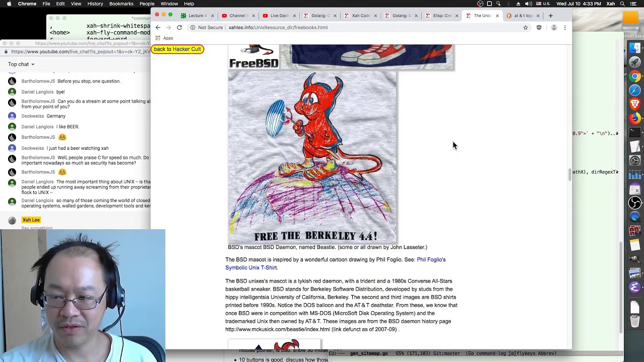Open the uBlock shield extension icon

[539, 28]
